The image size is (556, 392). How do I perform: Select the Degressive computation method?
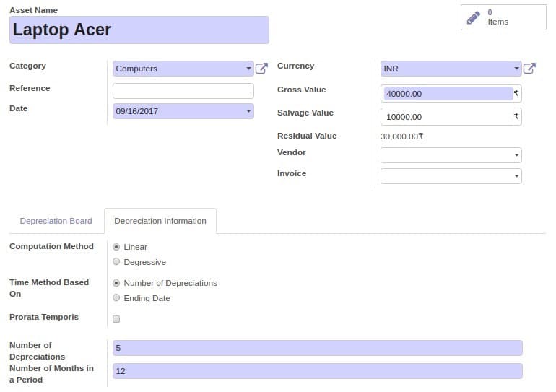click(x=116, y=262)
